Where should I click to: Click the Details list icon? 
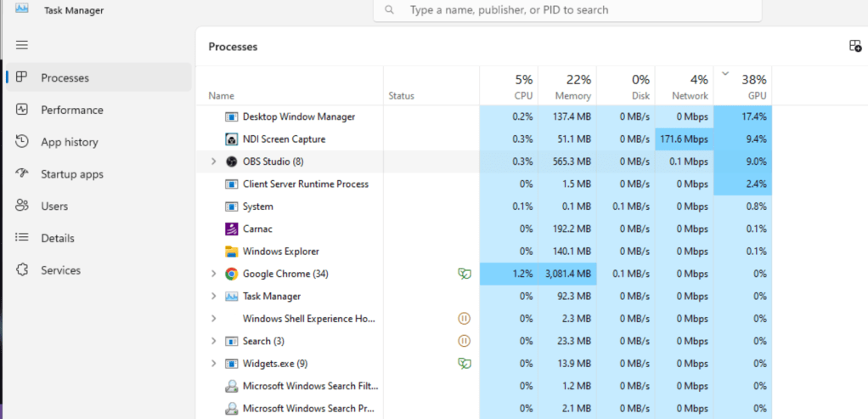click(21, 238)
